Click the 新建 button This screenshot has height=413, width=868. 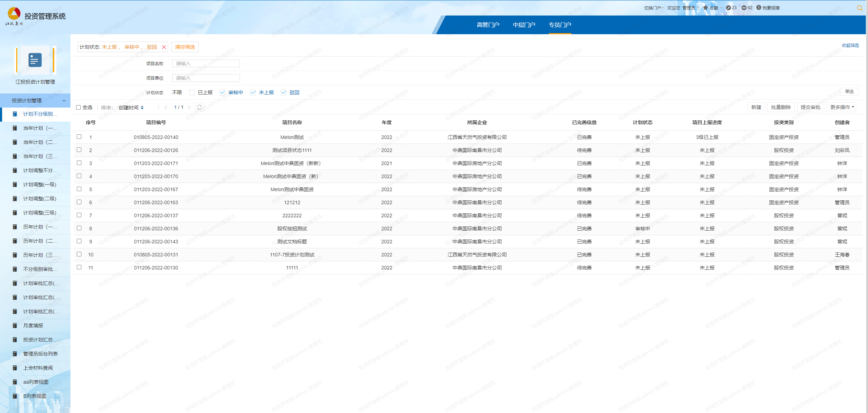756,107
